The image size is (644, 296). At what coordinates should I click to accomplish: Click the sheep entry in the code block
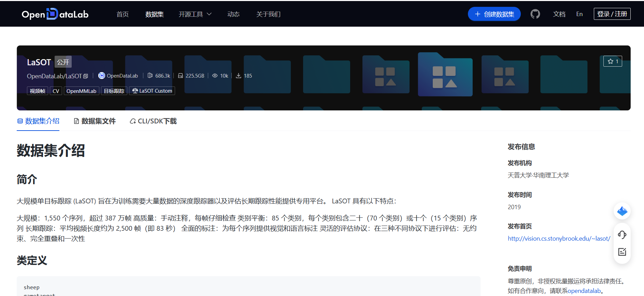[32, 287]
